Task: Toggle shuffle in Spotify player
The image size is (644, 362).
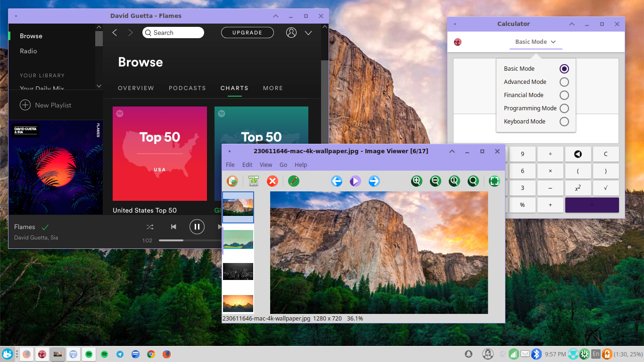Action: pyautogui.click(x=150, y=227)
